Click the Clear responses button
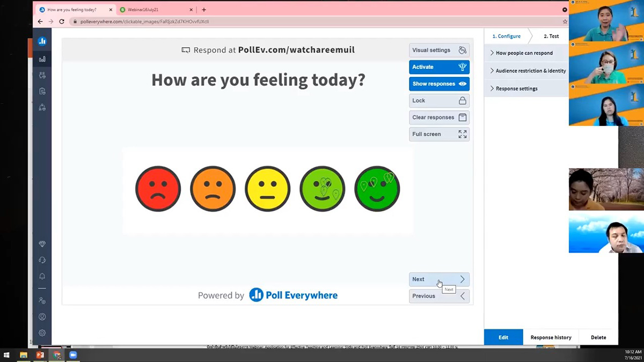The height and width of the screenshot is (362, 644). 439,117
